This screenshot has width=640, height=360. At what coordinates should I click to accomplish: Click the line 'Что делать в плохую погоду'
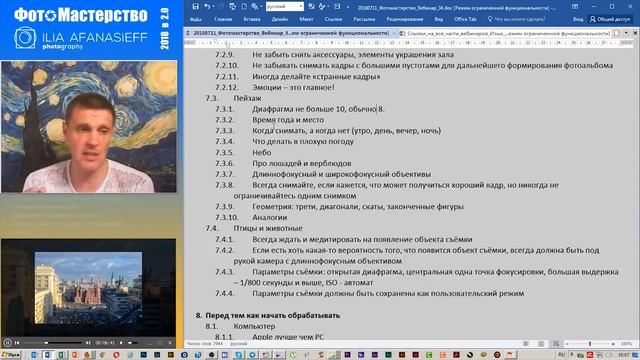click(303, 141)
